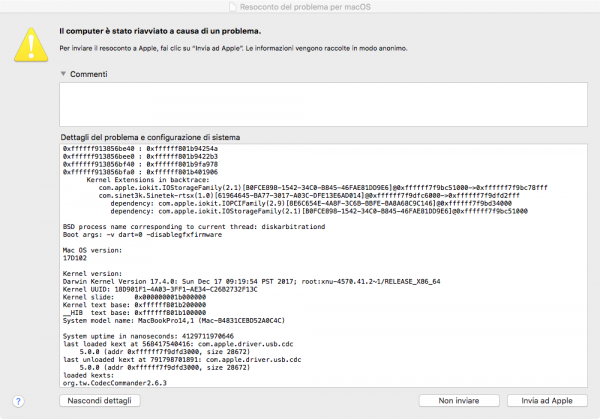Image resolution: width=600 pixels, height=419 pixels.
Task: Click Invia ad Apple button
Action: pos(547,401)
